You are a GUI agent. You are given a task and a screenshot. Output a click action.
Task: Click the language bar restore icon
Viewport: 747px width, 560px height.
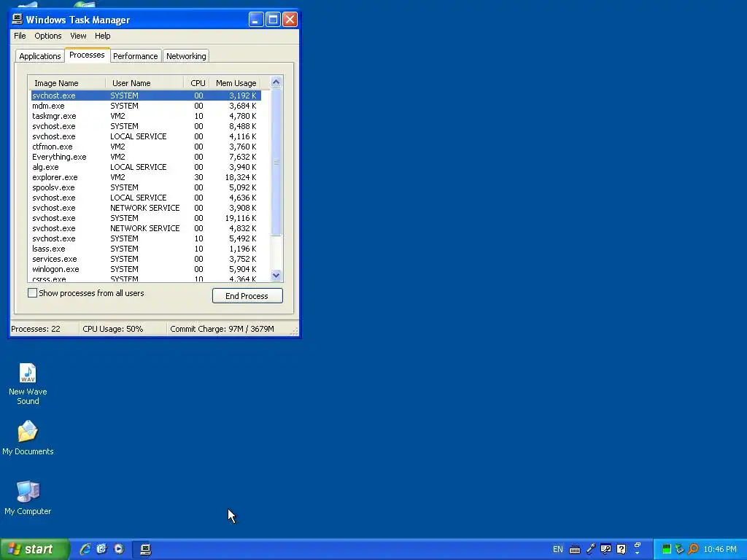[638, 545]
